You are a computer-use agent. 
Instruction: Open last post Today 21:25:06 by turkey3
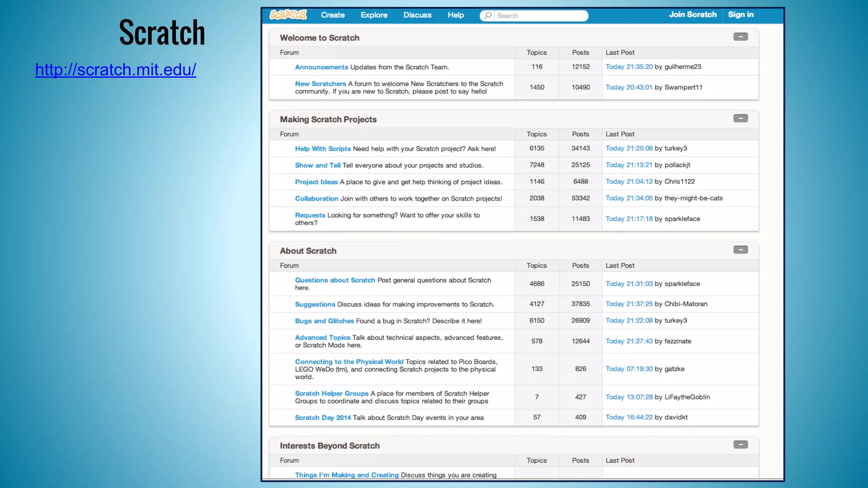click(629, 148)
